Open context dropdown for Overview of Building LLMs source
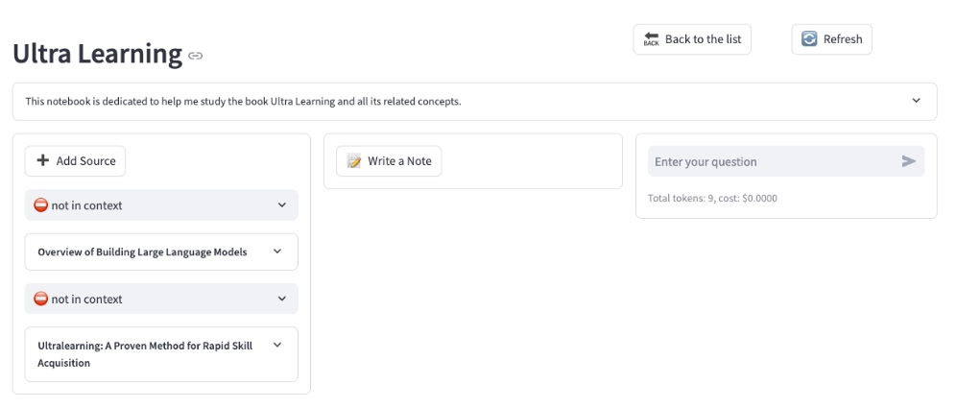 pyautogui.click(x=282, y=204)
